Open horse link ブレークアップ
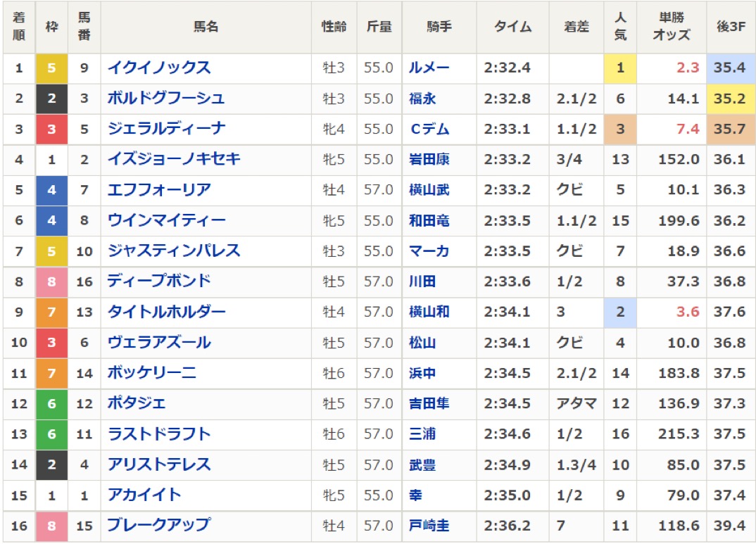Viewport: 756px width, 544px height. click(159, 525)
